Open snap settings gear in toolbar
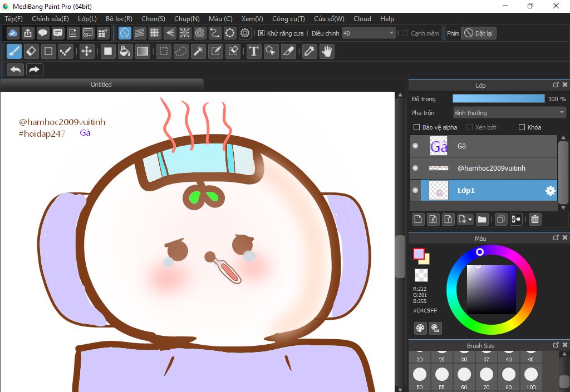Screen dimensions: 570x392 click(x=245, y=33)
